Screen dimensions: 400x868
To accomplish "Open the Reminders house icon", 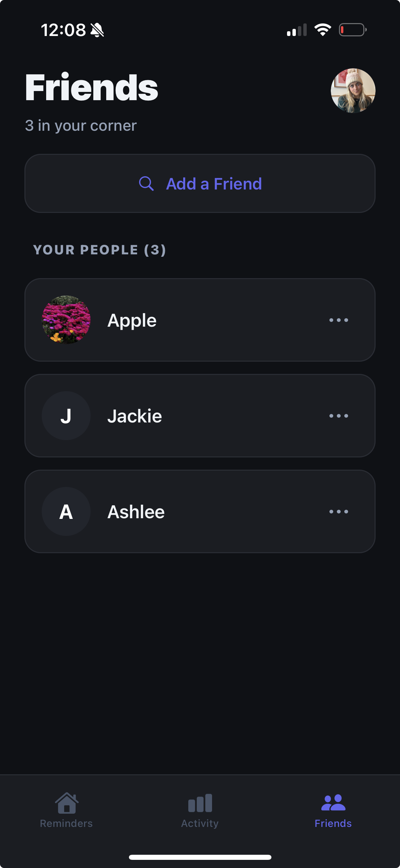I will click(x=66, y=803).
